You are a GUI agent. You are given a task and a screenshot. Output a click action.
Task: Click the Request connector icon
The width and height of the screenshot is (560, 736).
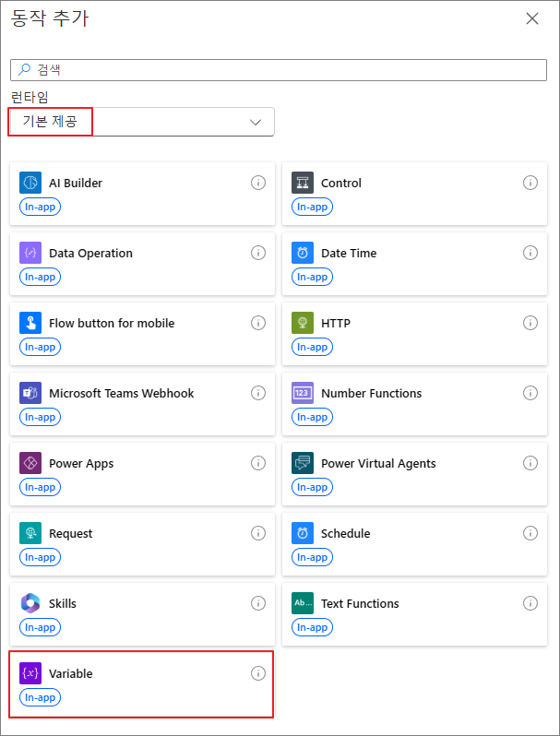tap(30, 533)
